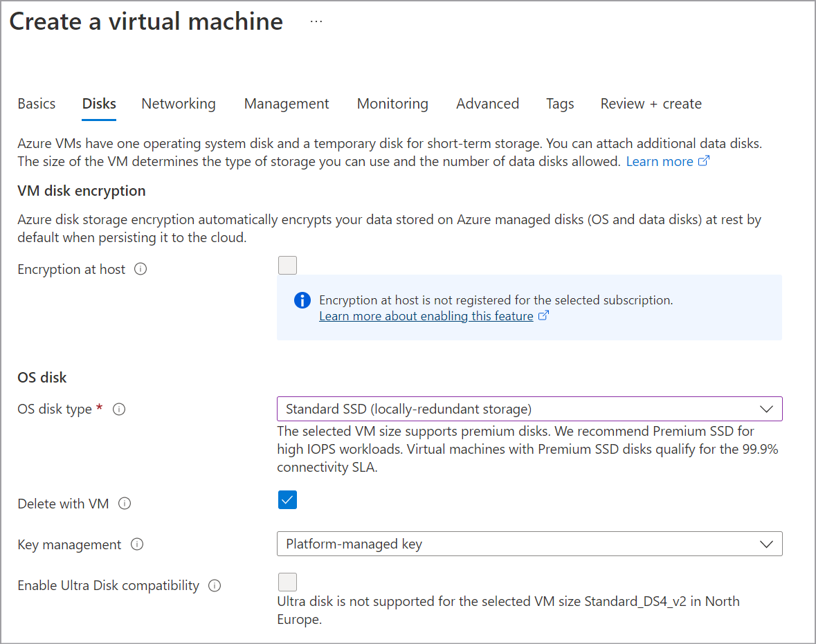
Task: Click external link icon after top Learn more
Action: tap(704, 161)
